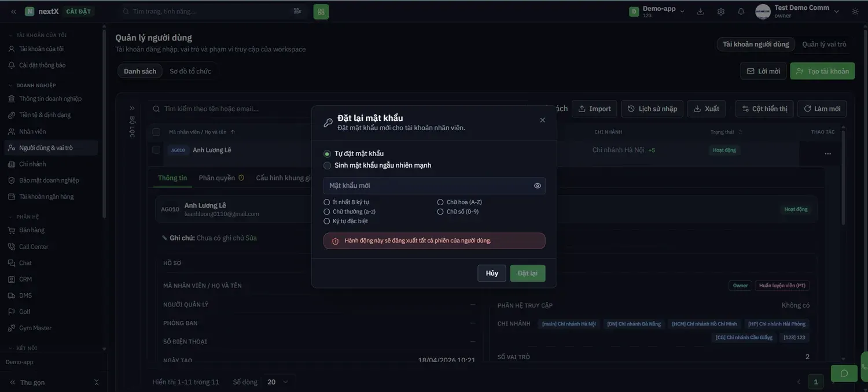Click Cột hiển thị columns button

click(764, 109)
